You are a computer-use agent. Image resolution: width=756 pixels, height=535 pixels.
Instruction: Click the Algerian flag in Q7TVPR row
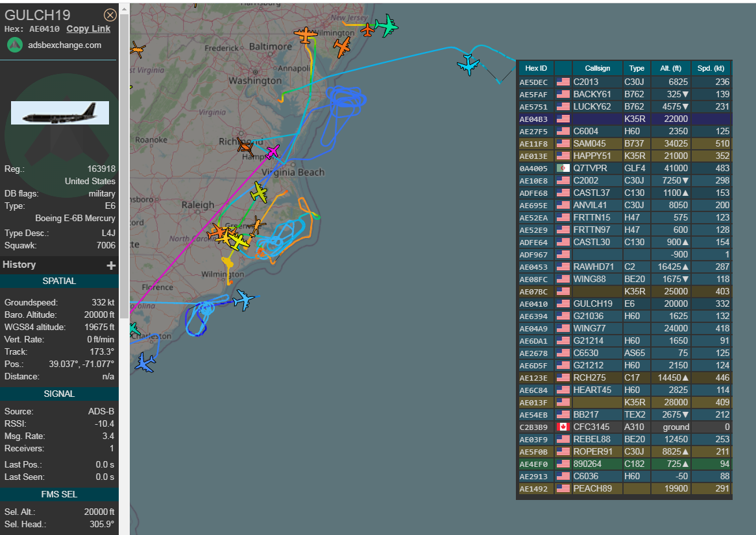pyautogui.click(x=563, y=168)
